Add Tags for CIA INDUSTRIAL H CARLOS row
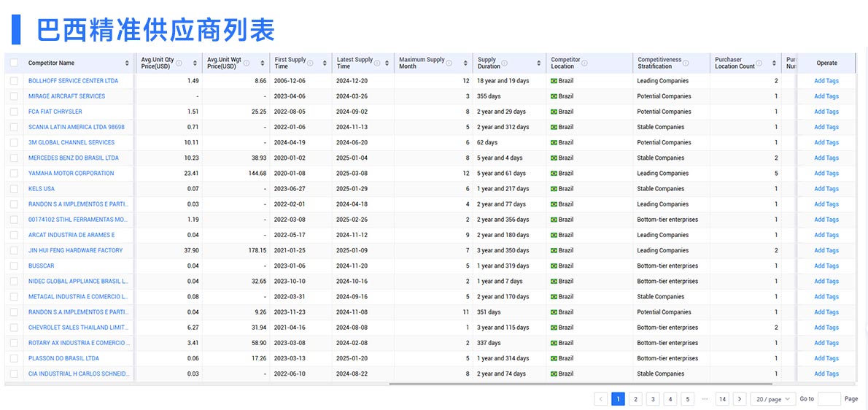Viewport: 868px width, 410px height. (x=826, y=374)
